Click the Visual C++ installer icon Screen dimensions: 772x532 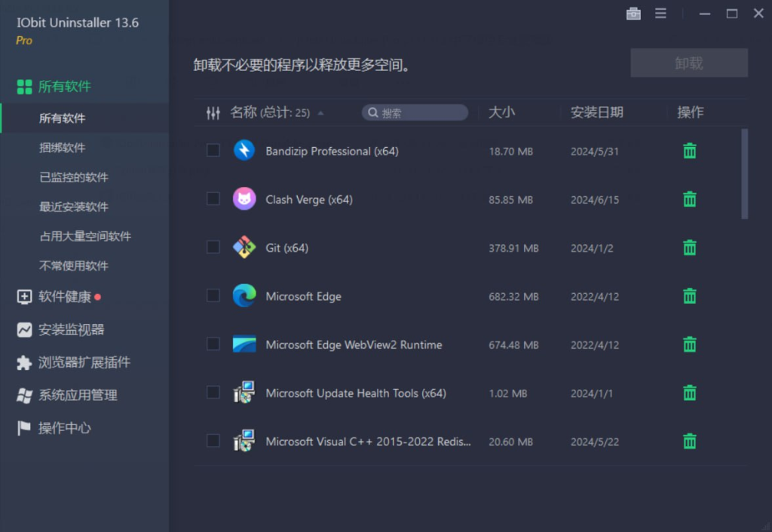[244, 441]
